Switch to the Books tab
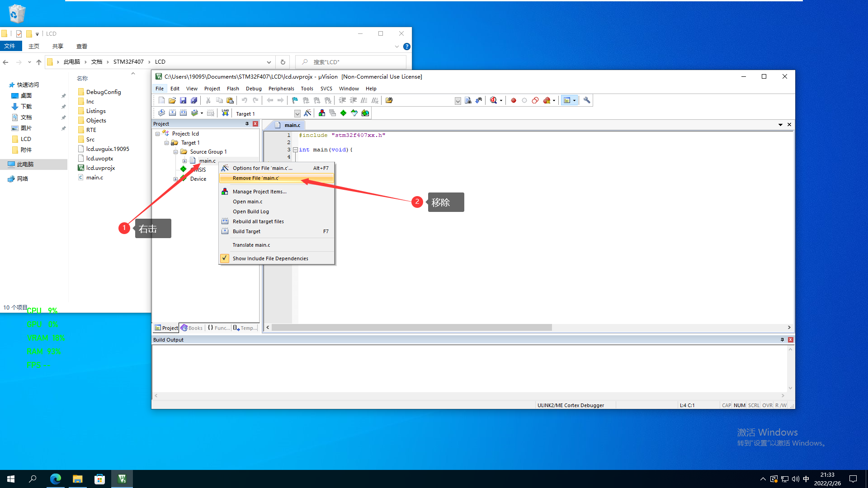This screenshot has width=868, height=488. 192,328
